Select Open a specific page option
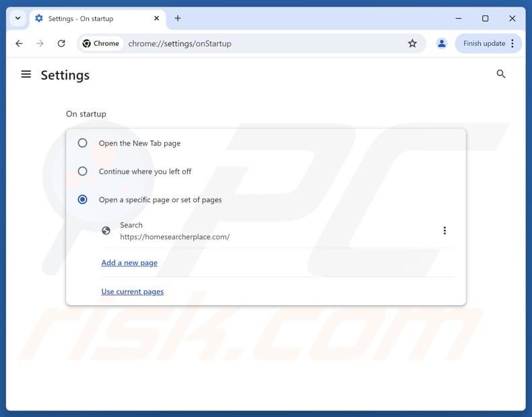This screenshot has height=417, width=532. (x=82, y=199)
